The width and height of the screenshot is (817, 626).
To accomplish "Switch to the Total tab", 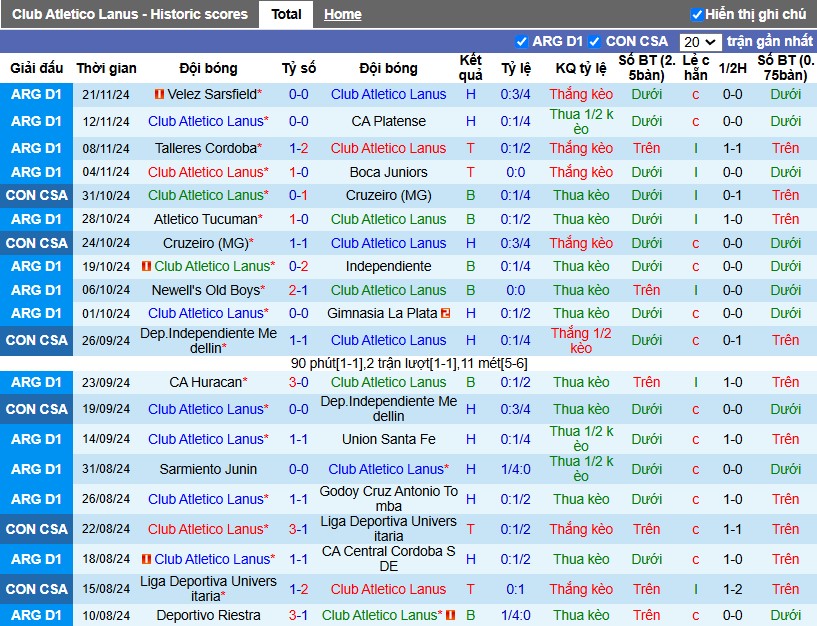I will tap(286, 14).
